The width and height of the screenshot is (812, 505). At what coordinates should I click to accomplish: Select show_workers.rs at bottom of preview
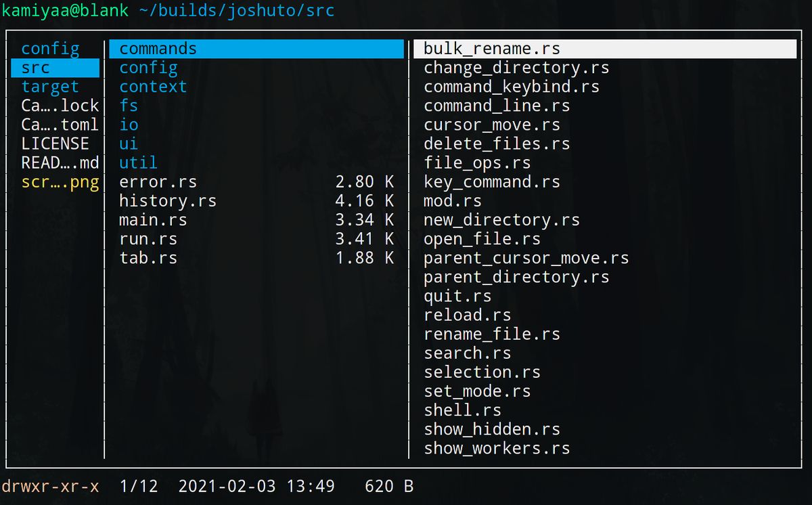point(497,448)
